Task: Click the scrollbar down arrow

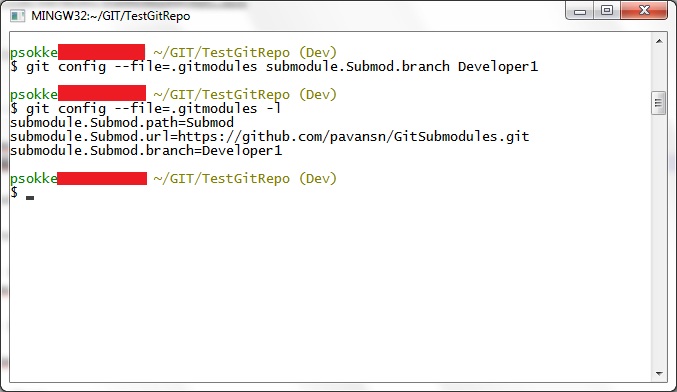Action: pyautogui.click(x=659, y=373)
